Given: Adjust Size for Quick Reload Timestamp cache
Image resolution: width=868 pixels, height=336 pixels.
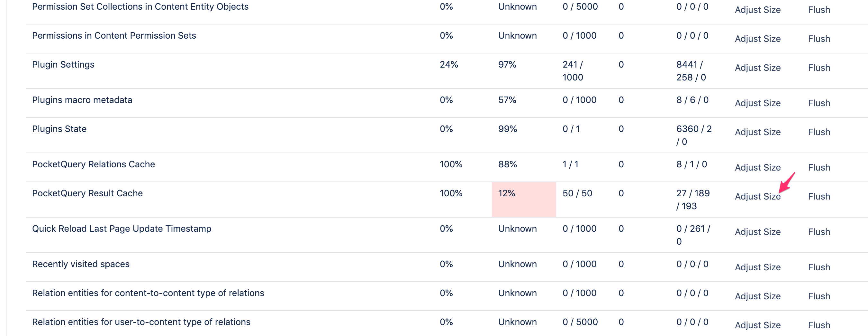Looking at the screenshot, I should tap(757, 232).
